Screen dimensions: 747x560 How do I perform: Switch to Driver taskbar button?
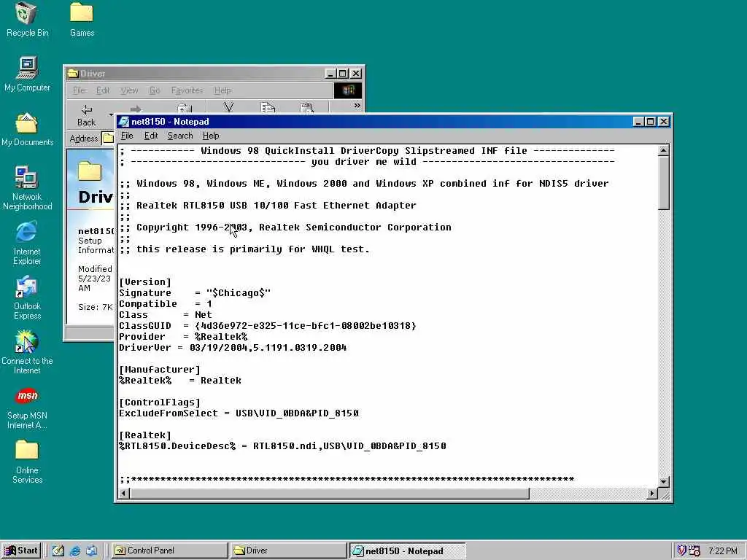point(287,551)
